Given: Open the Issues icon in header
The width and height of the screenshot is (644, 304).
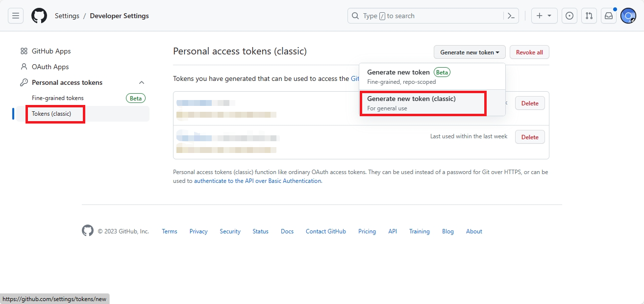Looking at the screenshot, I should coord(569,16).
